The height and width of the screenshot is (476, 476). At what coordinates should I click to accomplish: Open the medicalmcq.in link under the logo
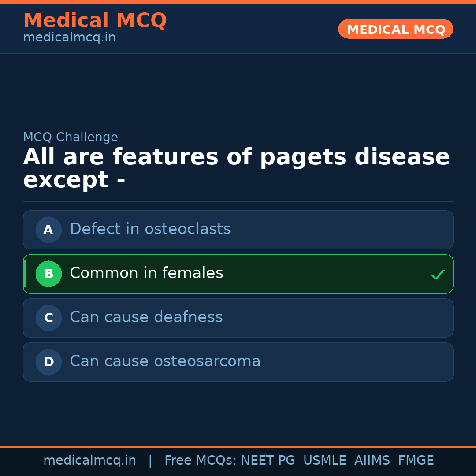(x=69, y=37)
